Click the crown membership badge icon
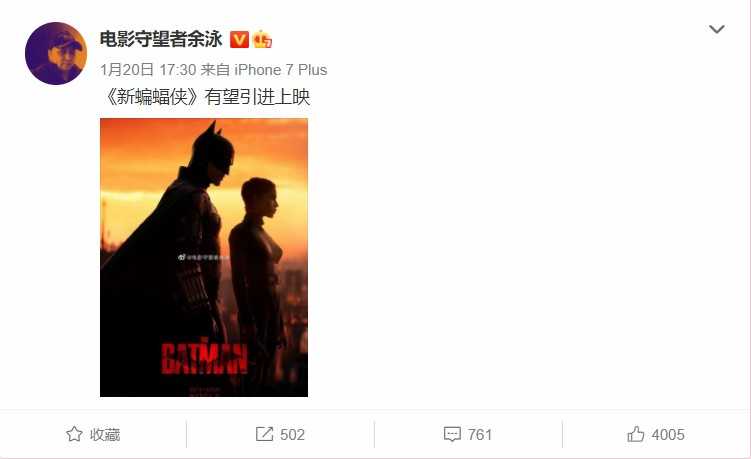This screenshot has height=459, width=751. pos(262,39)
